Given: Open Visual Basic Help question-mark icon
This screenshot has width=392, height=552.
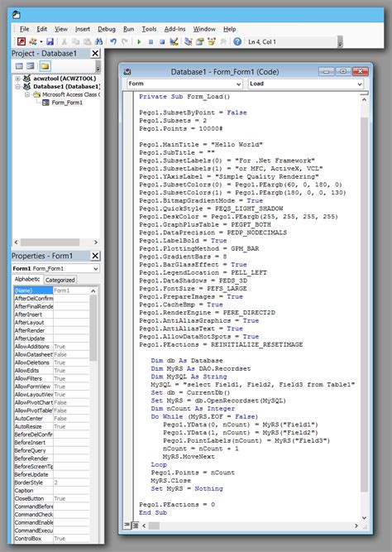Looking at the screenshot, I should (x=237, y=41).
